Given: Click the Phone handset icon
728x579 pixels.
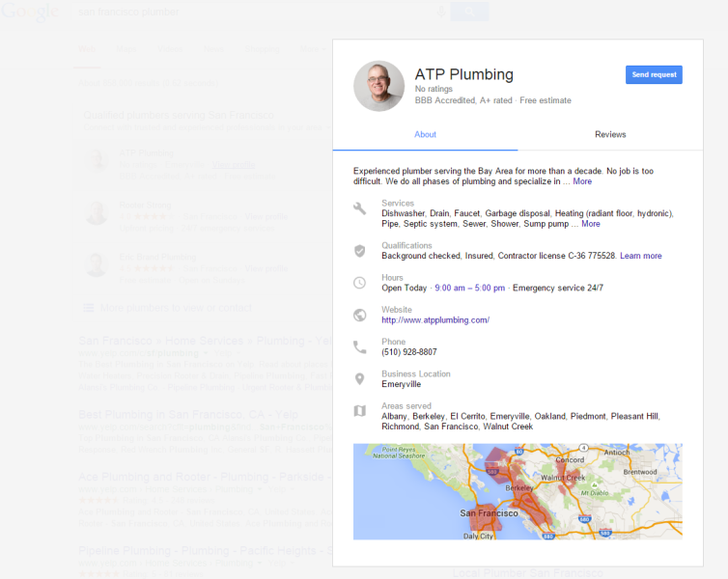Looking at the screenshot, I should 360,347.
